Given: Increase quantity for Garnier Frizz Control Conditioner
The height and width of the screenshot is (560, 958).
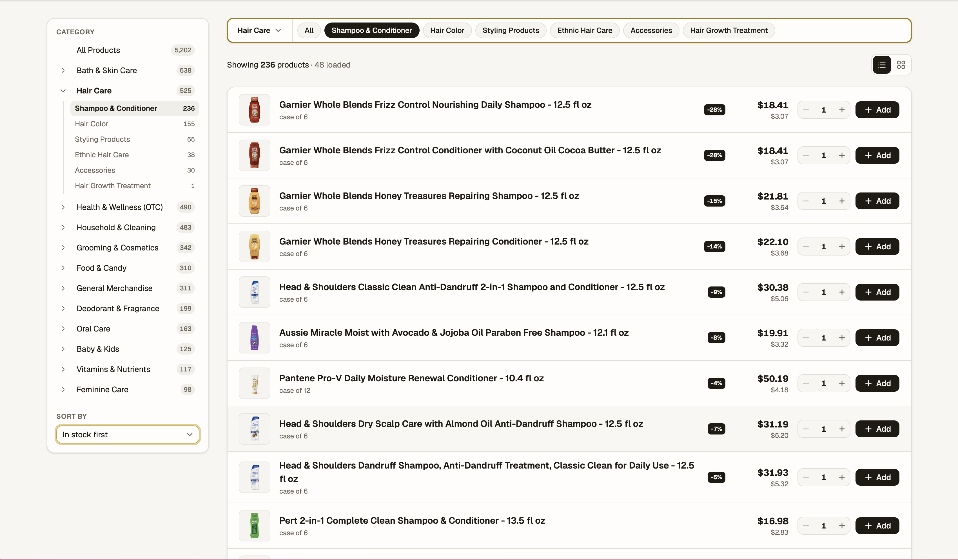Looking at the screenshot, I should [x=842, y=155].
